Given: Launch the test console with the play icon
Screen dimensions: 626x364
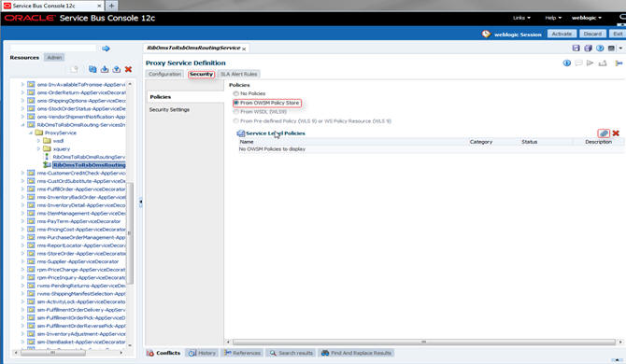Looking at the screenshot, I should [590, 63].
